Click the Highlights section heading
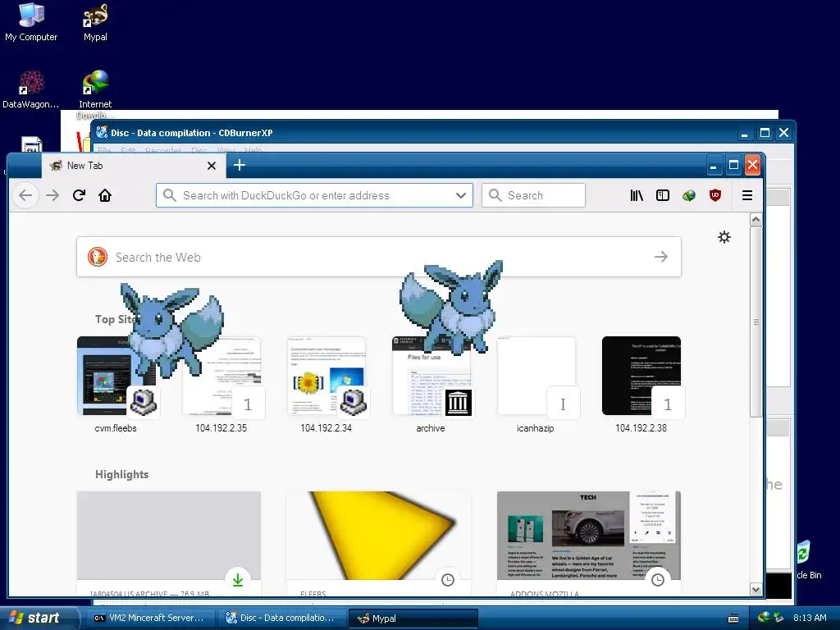The image size is (840, 630). tap(121, 475)
